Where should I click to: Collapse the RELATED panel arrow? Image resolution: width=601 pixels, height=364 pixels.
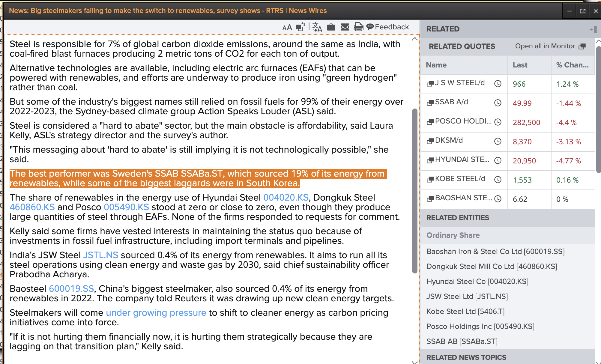[x=593, y=29]
